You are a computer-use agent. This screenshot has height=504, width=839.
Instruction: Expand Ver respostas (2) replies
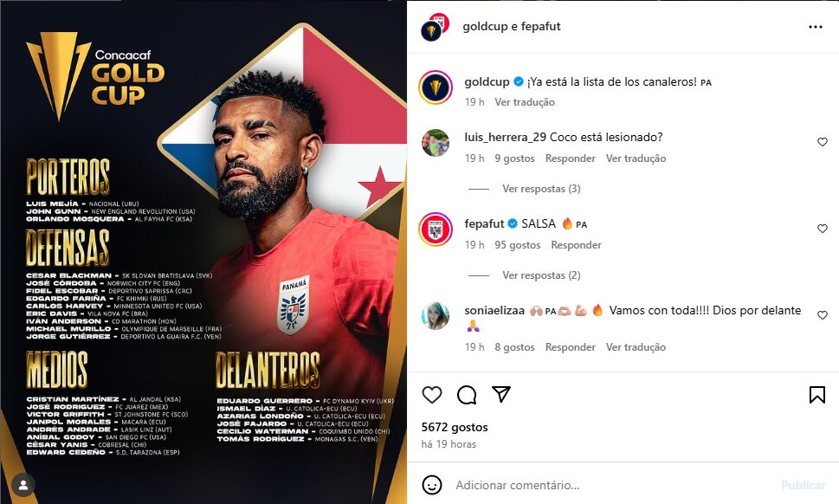541,275
